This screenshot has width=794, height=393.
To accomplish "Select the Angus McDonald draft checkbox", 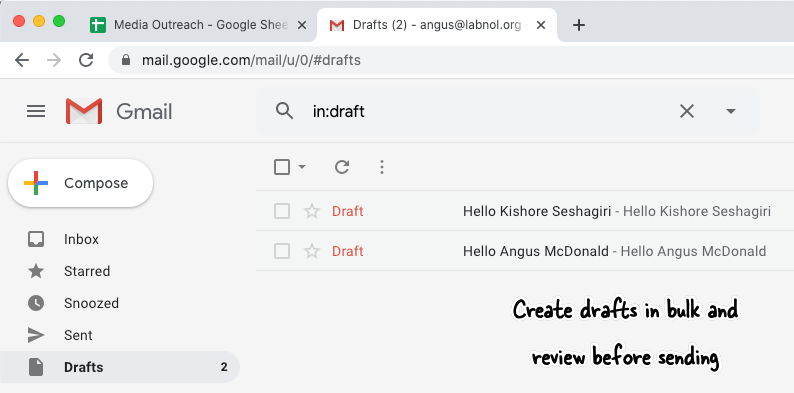I will tap(282, 251).
